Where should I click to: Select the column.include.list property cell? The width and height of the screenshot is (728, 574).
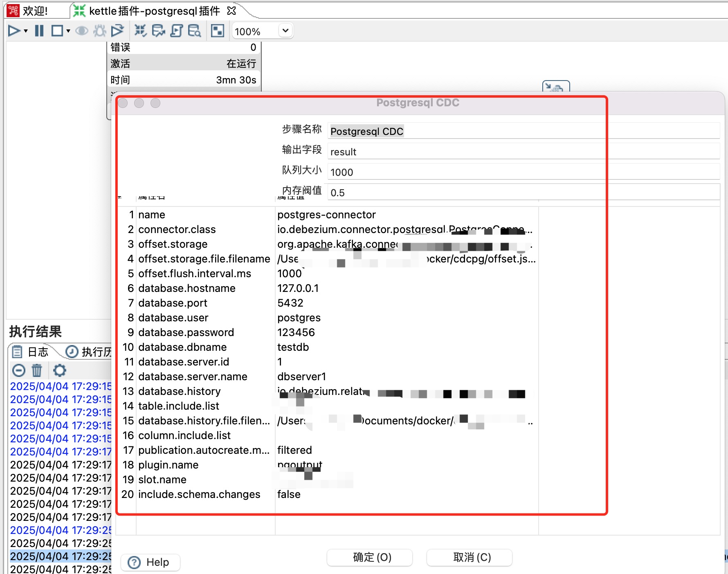pos(205,435)
